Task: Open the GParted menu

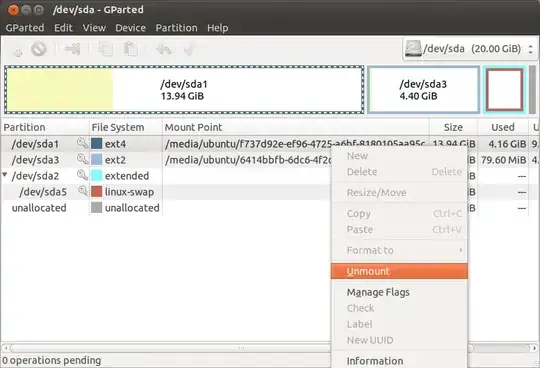Action: pos(25,28)
